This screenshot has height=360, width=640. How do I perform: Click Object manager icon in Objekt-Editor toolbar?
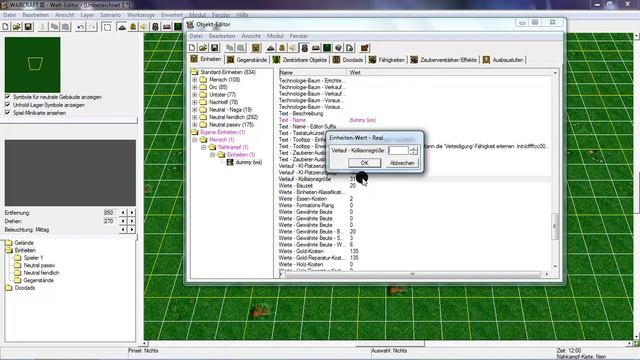(x=338, y=48)
